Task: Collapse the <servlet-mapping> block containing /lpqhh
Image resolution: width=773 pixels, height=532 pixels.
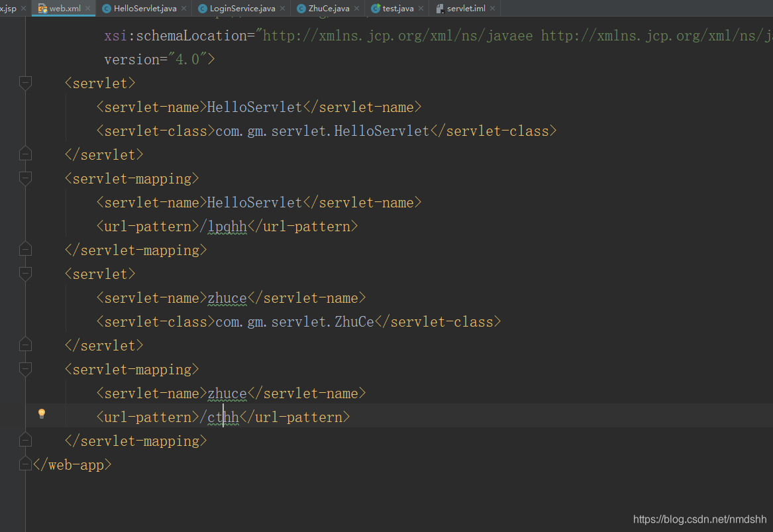Action: pyautogui.click(x=26, y=178)
